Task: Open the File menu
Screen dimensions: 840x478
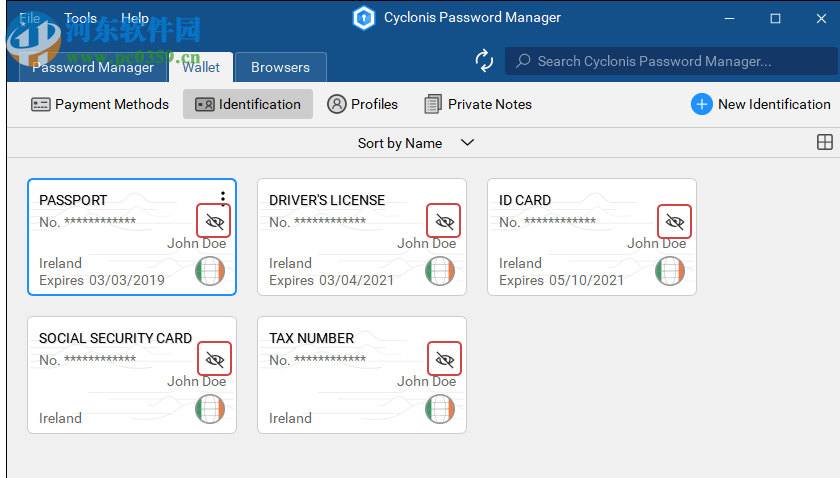Action: click(29, 18)
